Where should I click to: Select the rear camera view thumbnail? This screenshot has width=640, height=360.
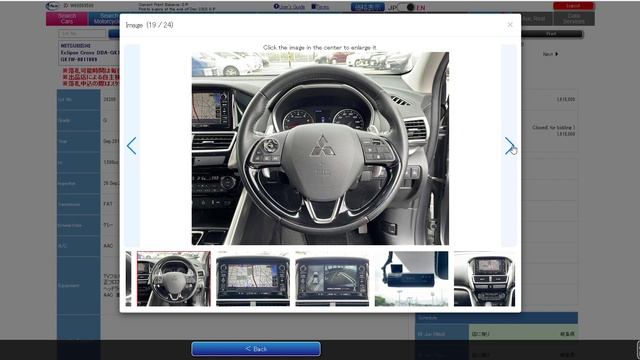coord(332,278)
